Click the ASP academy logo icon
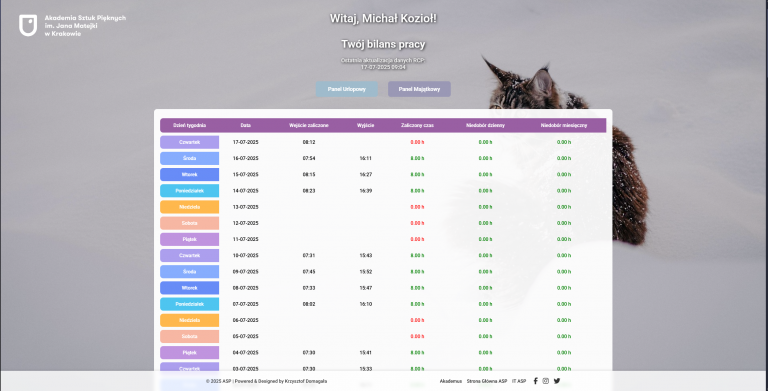This screenshot has height=391, width=768. click(x=28, y=25)
